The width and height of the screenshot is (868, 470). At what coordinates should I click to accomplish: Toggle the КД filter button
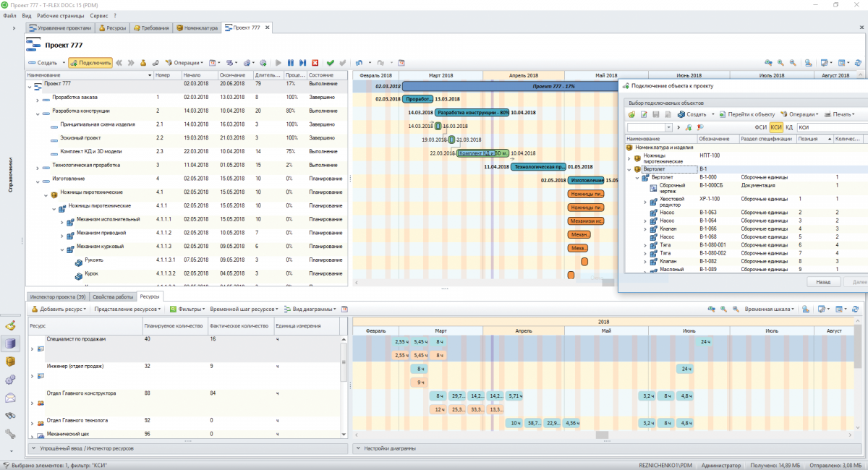(x=790, y=127)
